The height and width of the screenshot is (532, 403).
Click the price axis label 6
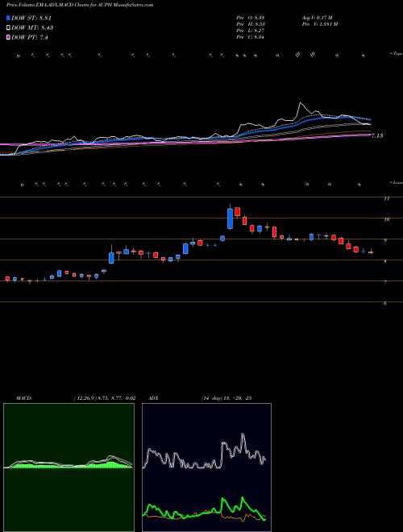tap(385, 304)
